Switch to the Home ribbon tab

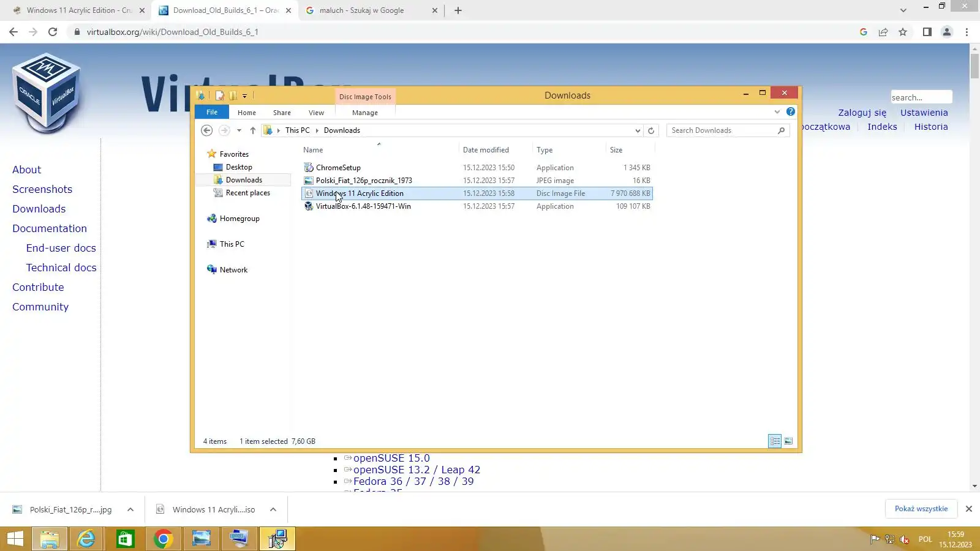247,113
